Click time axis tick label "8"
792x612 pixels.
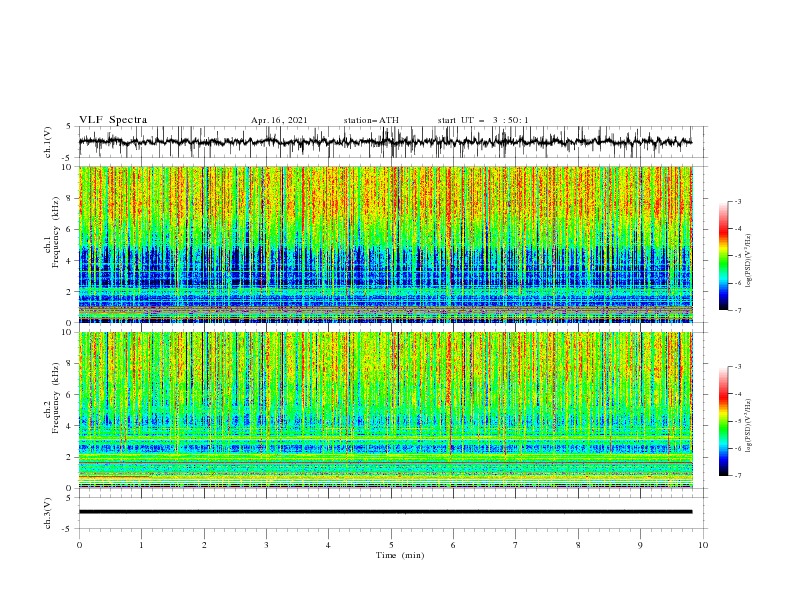click(578, 545)
